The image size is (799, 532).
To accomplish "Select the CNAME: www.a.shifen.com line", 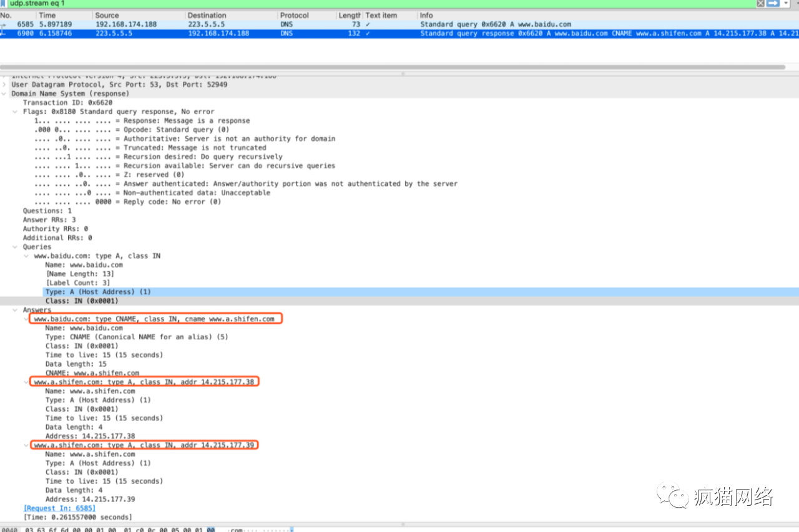I will pos(92,373).
